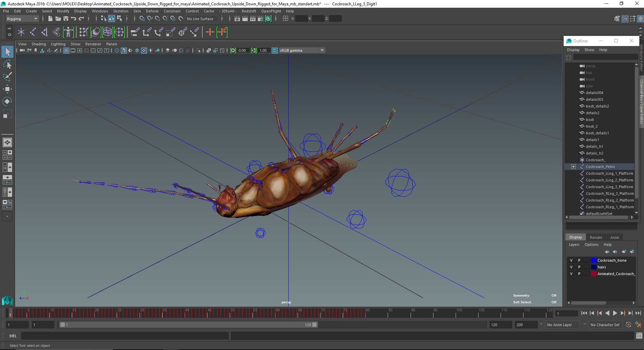Open the shelf options gear menu
Screen dimensions: 644x350
coord(9,35)
